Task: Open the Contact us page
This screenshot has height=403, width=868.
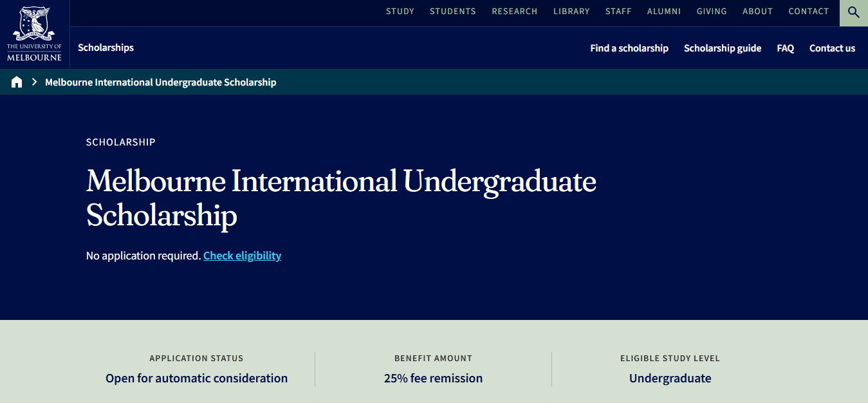Action: (832, 48)
